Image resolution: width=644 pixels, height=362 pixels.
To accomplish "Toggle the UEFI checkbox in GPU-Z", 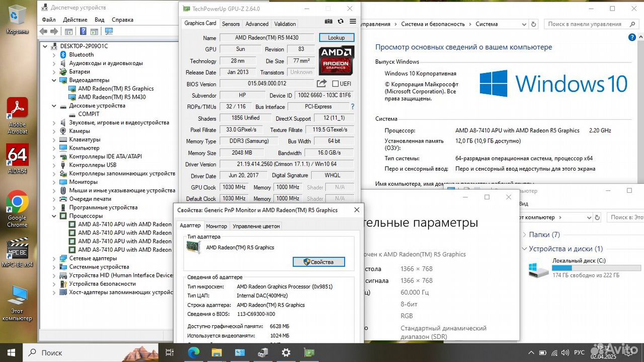I will [336, 84].
